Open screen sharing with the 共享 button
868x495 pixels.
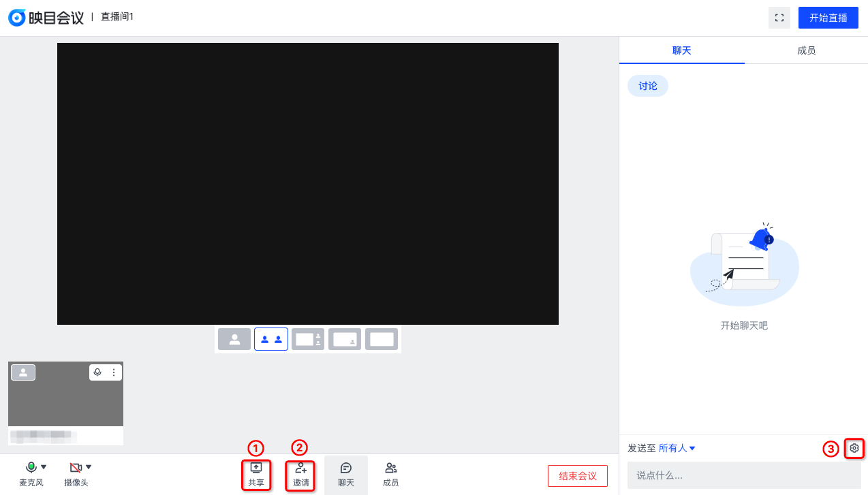pos(256,475)
